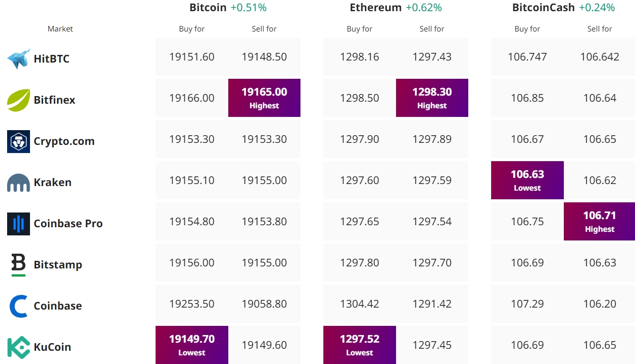Click the Bitstamp B logo
This screenshot has width=635, height=364.
click(x=18, y=265)
